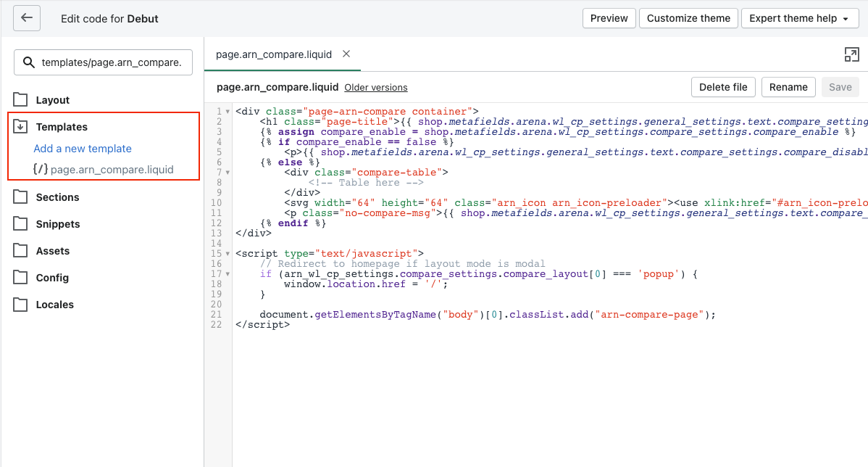Click Customize theme
Image resolution: width=868 pixels, height=467 pixels.
(x=688, y=18)
